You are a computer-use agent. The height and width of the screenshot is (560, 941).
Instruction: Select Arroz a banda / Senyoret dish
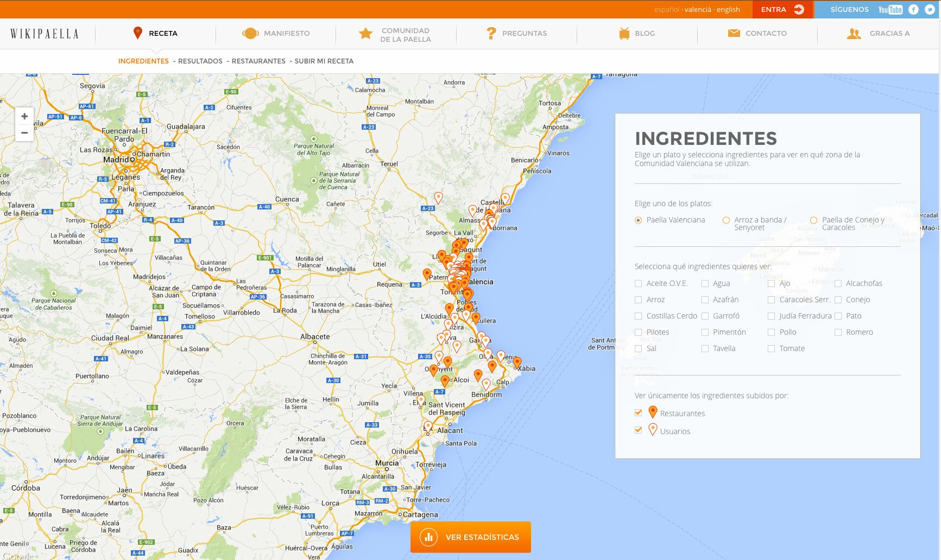[726, 220]
